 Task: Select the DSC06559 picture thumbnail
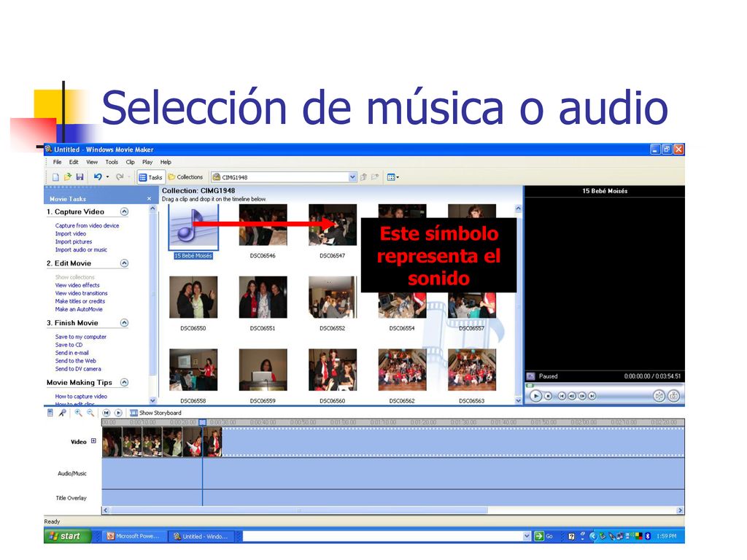click(263, 370)
